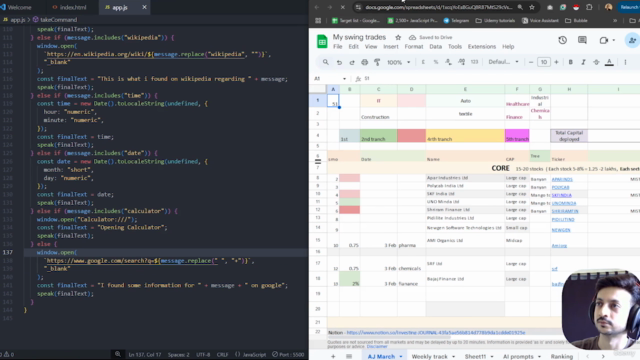Open the Voice Assistant bookmark

coord(540,20)
